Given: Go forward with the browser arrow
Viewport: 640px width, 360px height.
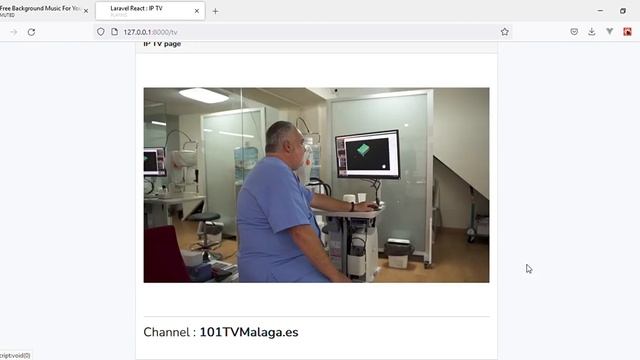Looking at the screenshot, I should click(x=14, y=32).
